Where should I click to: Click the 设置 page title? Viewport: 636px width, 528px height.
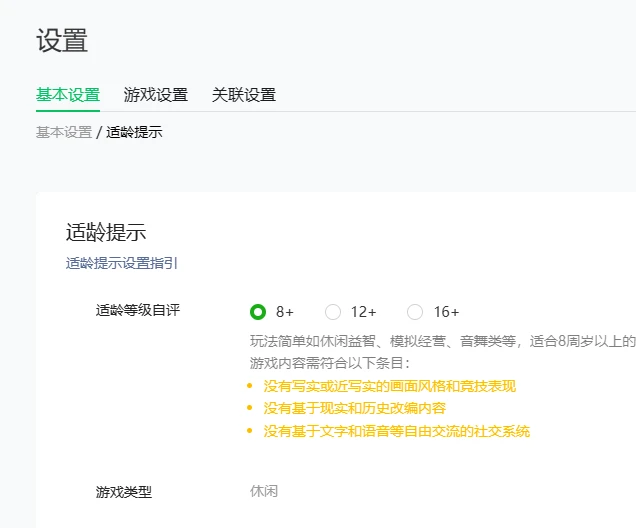pos(62,41)
